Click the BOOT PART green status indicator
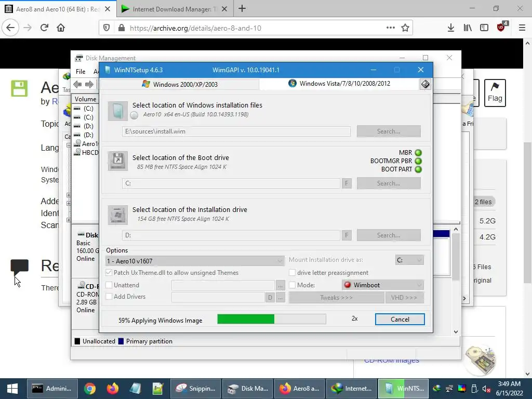The width and height of the screenshot is (532, 399). coord(418,169)
